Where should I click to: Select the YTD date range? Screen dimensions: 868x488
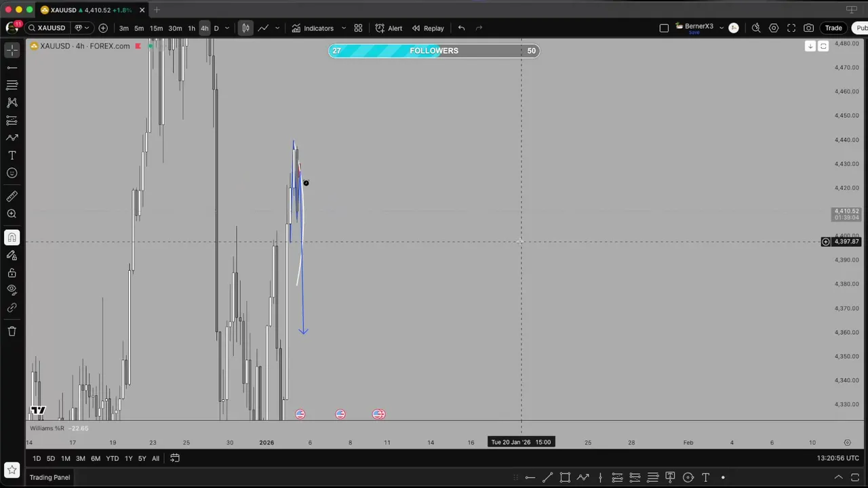112,458
